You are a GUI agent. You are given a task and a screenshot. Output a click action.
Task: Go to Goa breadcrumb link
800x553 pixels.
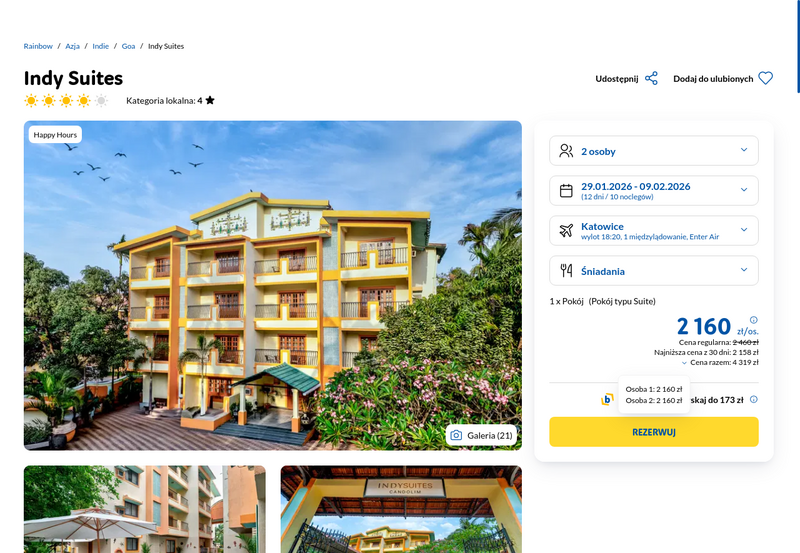[x=128, y=46]
